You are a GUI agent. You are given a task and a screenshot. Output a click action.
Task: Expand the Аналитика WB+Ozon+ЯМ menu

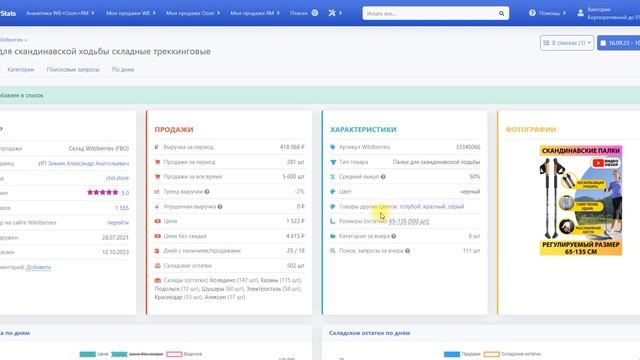click(x=60, y=13)
